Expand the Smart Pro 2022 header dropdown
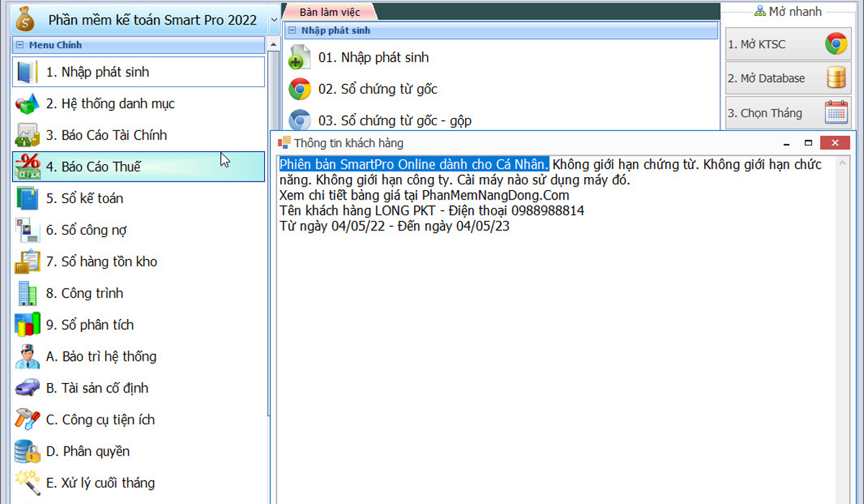Screen dimensions: 864x504 pos(274,19)
